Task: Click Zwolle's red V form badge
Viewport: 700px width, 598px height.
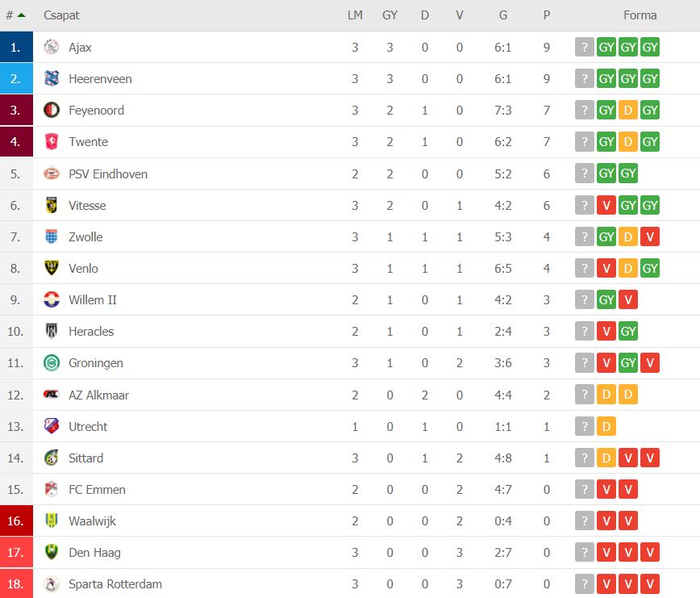Action: pos(649,236)
